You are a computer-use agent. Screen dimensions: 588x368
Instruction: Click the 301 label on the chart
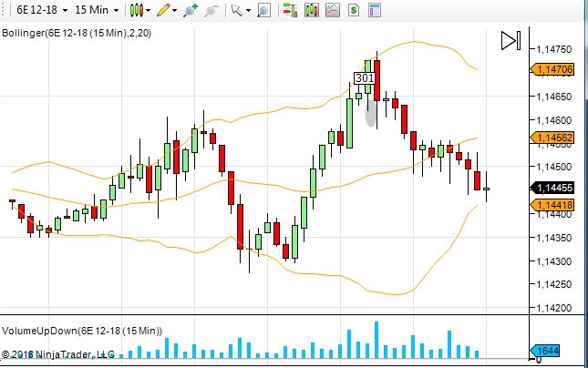365,78
